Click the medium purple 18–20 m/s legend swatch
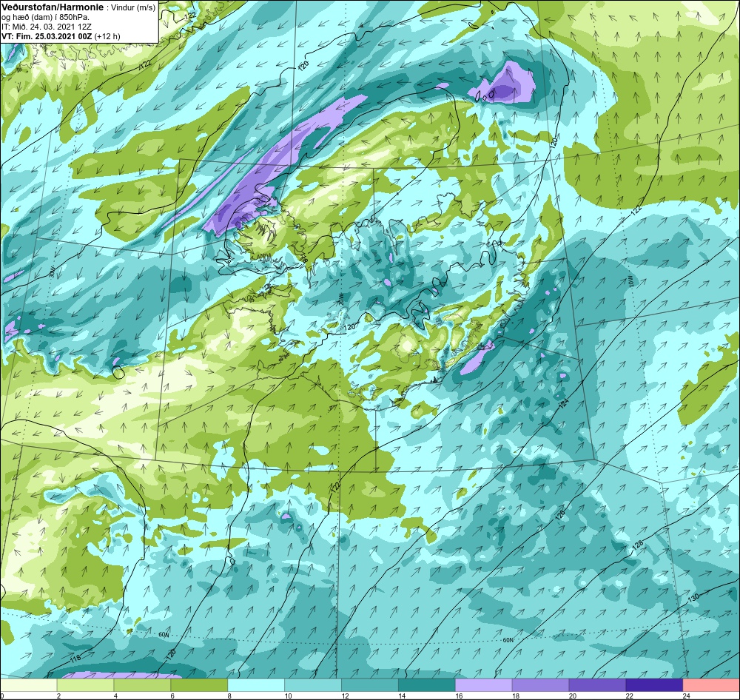The width and height of the screenshot is (740, 700). pyautogui.click(x=540, y=685)
